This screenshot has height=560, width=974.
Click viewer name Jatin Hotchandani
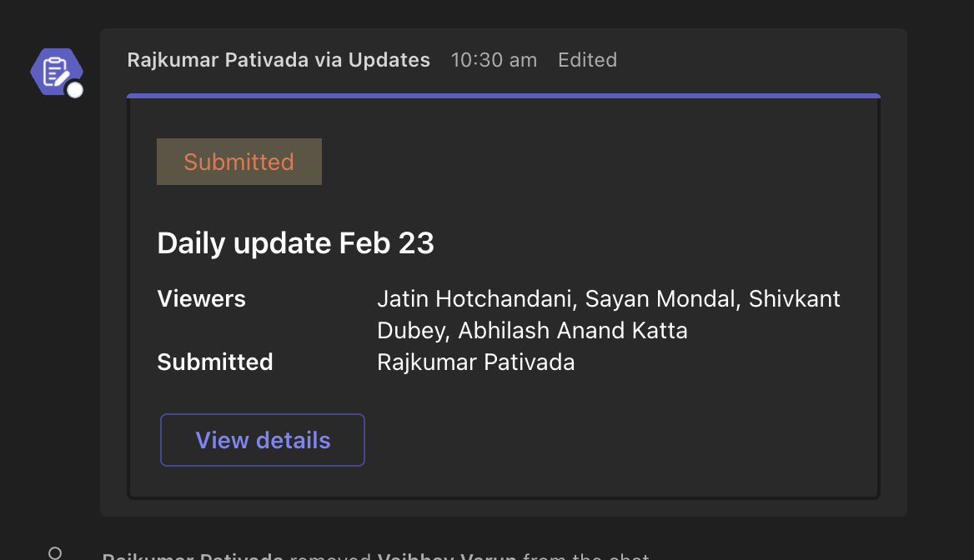(474, 299)
